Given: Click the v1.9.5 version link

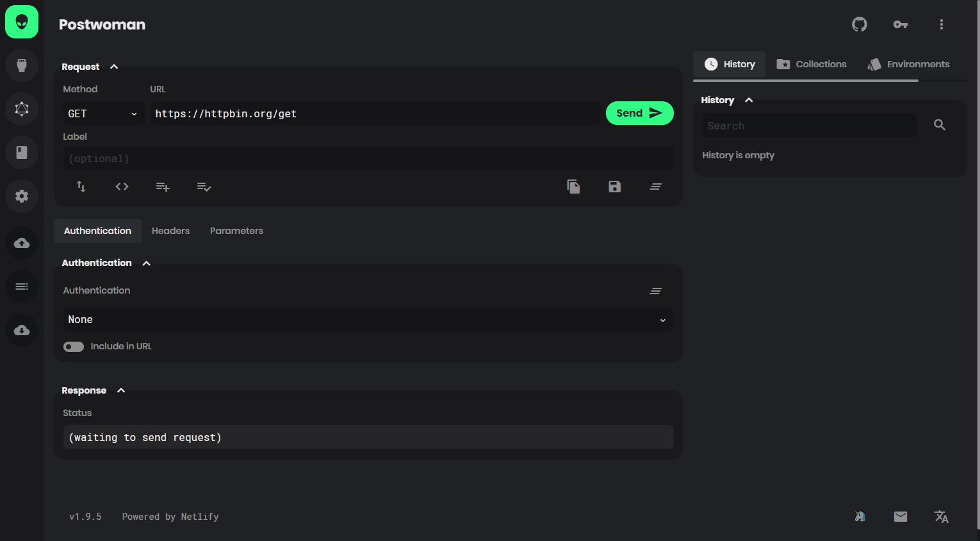Looking at the screenshot, I should (x=85, y=517).
